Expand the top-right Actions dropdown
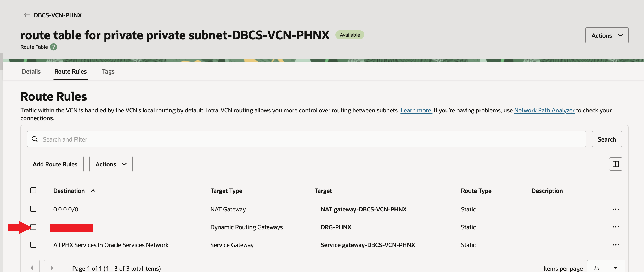The image size is (644, 272). pyautogui.click(x=607, y=35)
